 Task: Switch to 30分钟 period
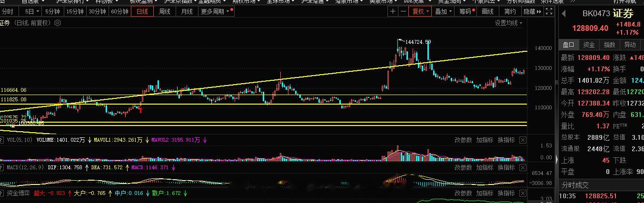click(98, 11)
